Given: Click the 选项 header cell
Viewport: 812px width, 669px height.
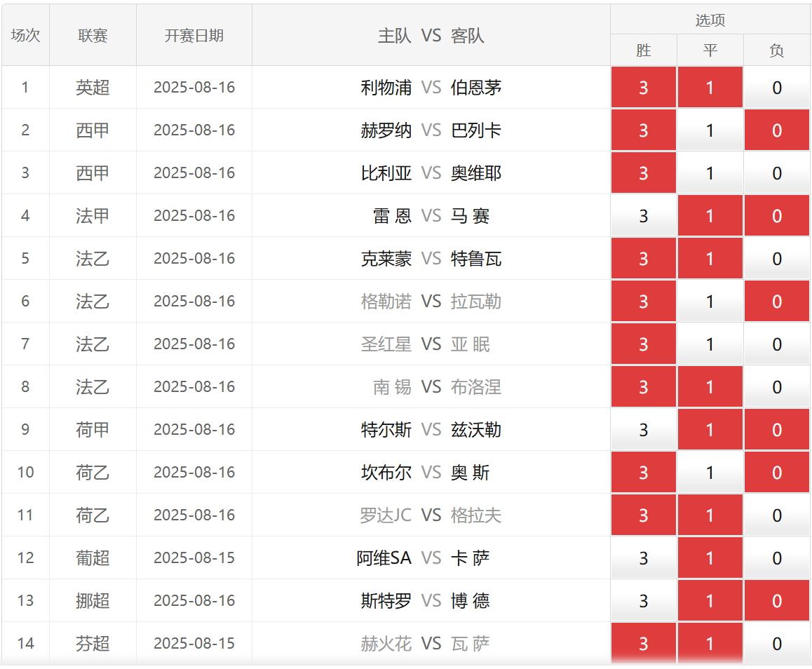Looking at the screenshot, I should (x=710, y=20).
